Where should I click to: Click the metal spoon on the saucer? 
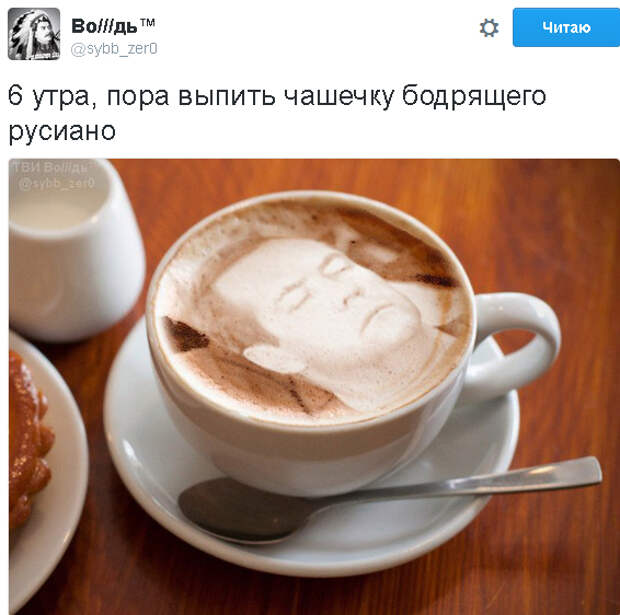389,500
